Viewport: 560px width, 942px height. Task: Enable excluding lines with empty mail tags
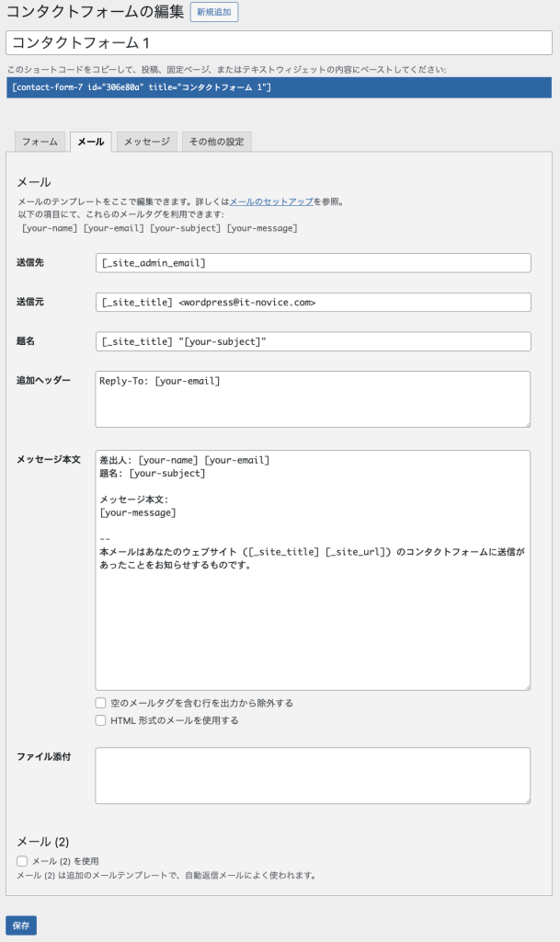(x=101, y=704)
